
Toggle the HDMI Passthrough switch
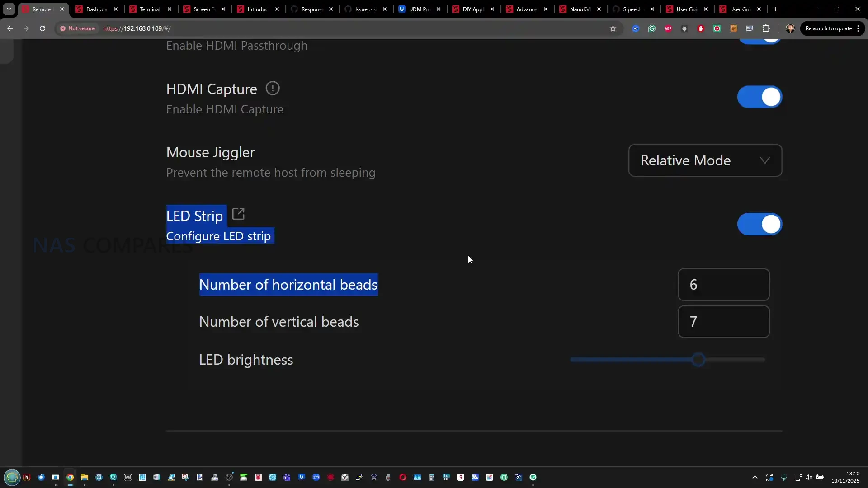click(759, 41)
